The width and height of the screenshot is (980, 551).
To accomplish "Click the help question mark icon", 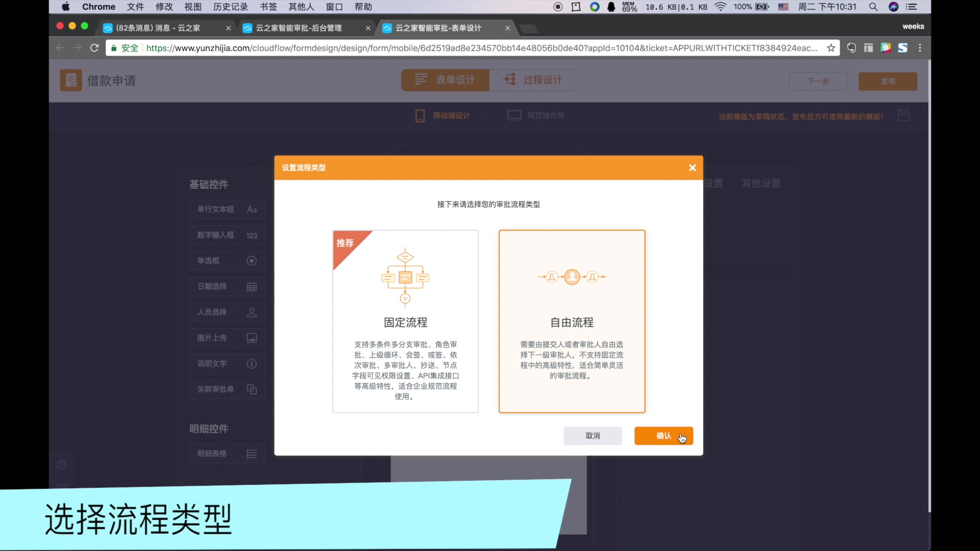I will 61,465.
